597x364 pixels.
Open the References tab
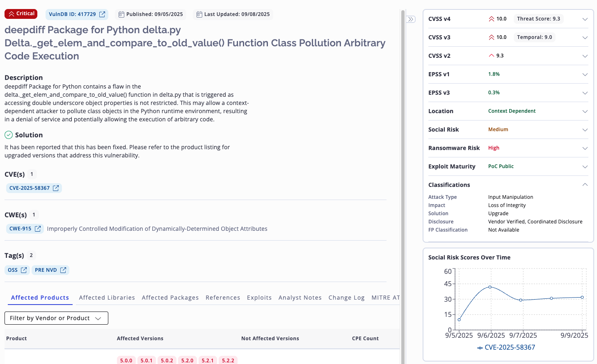click(223, 298)
